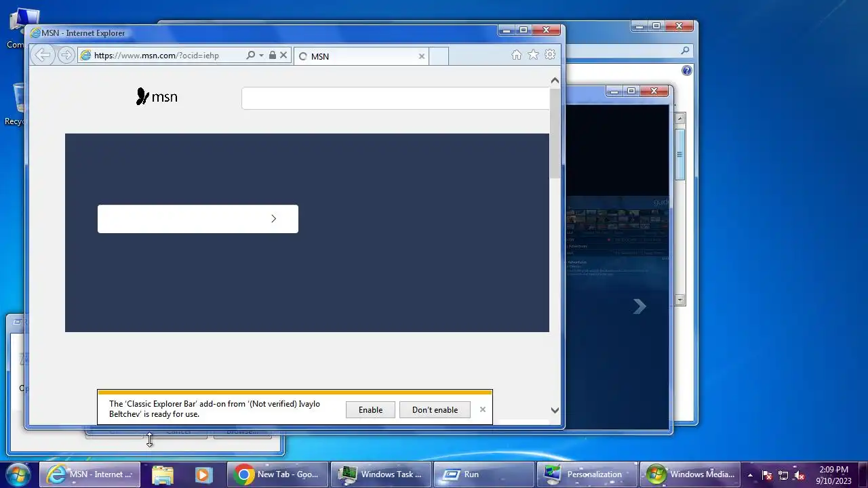Switch to Windows Media Center taskbar button
Viewport: 868px width, 488px height.
[690, 474]
